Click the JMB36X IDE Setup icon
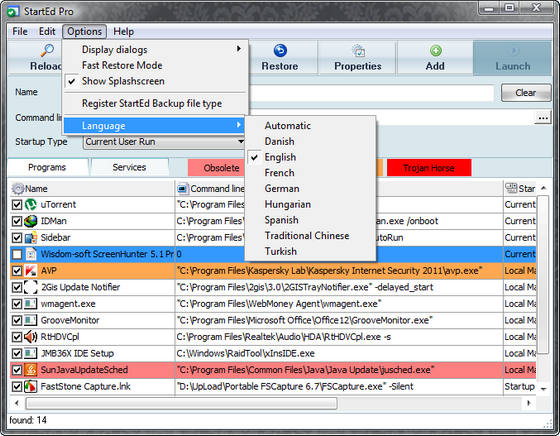The height and width of the screenshot is (436, 560). [x=31, y=354]
